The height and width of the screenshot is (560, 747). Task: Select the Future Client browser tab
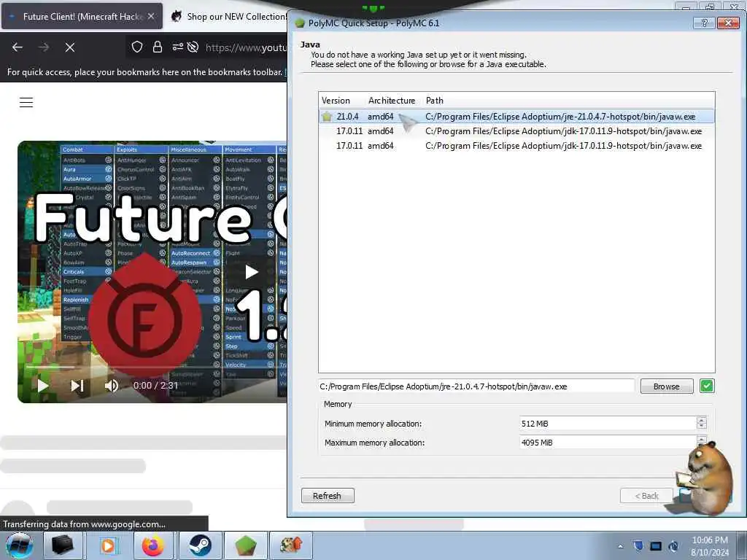(82, 16)
